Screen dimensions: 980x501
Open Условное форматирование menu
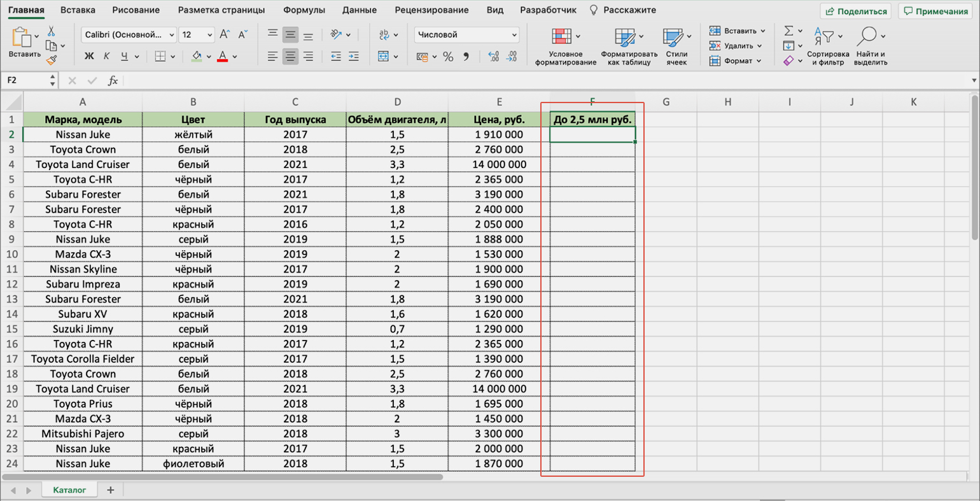tap(565, 46)
